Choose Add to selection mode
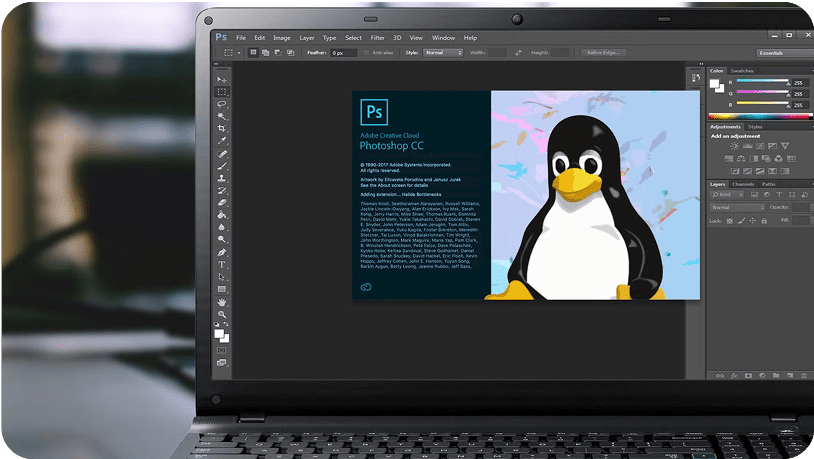 pyautogui.click(x=266, y=52)
